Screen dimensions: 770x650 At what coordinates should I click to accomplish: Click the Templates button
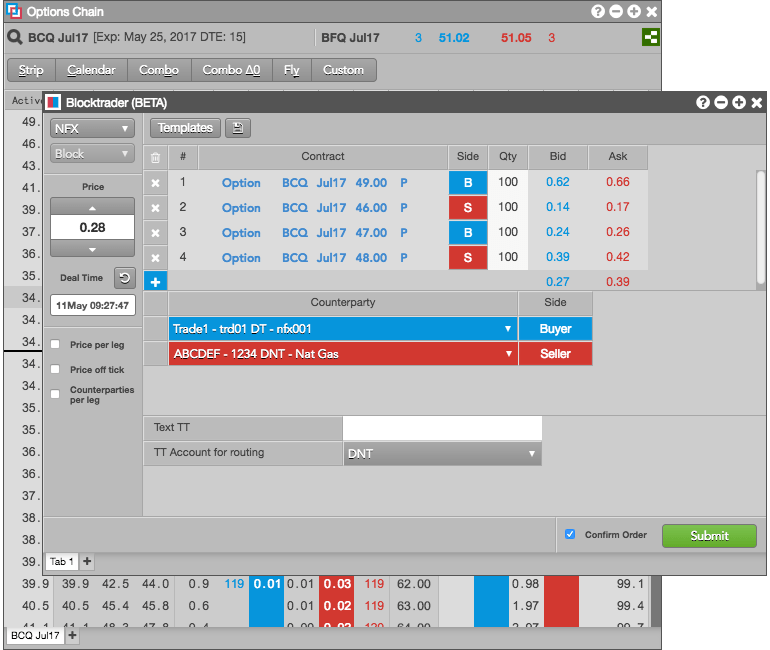(185, 128)
